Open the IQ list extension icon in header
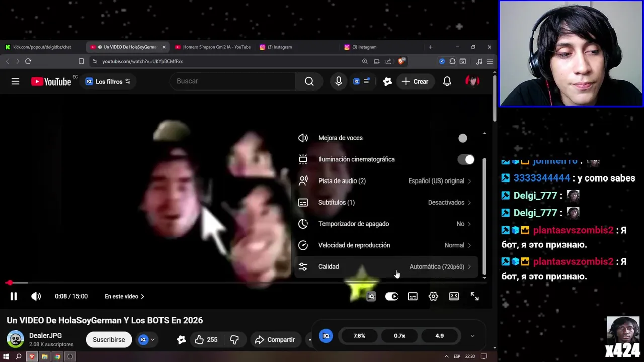This screenshot has width=644, height=362. 362,81
